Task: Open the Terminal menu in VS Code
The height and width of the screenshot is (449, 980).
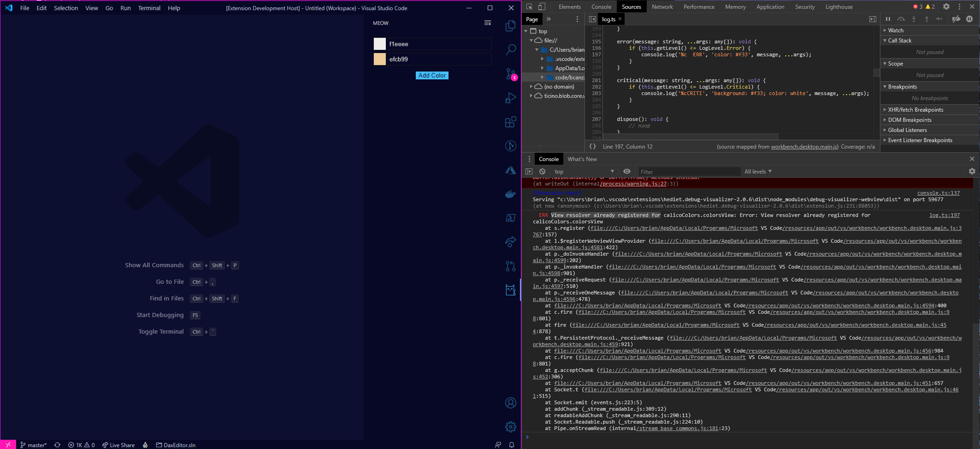Action: tap(149, 8)
